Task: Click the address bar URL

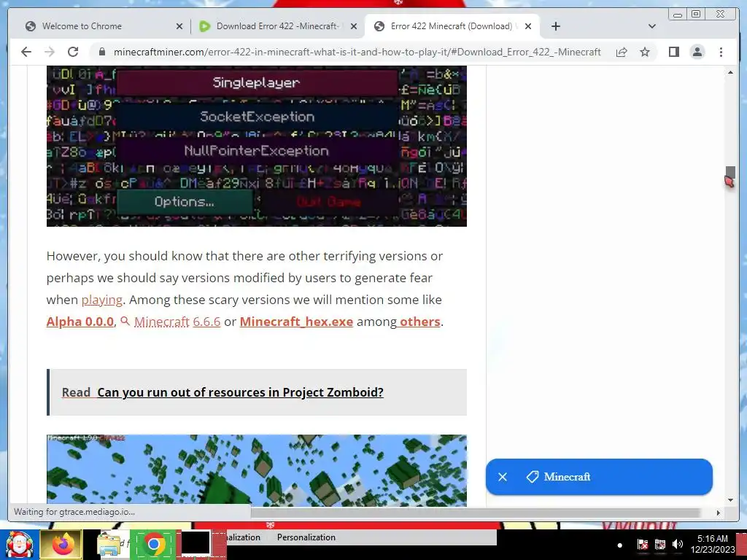Action: [357, 52]
